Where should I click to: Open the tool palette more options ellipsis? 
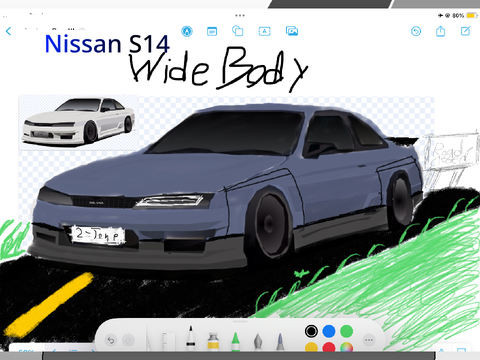coord(369,340)
